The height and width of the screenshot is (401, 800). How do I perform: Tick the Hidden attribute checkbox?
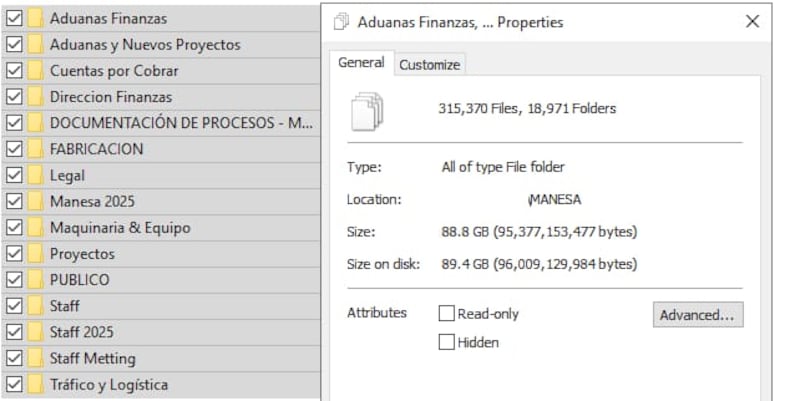446,342
